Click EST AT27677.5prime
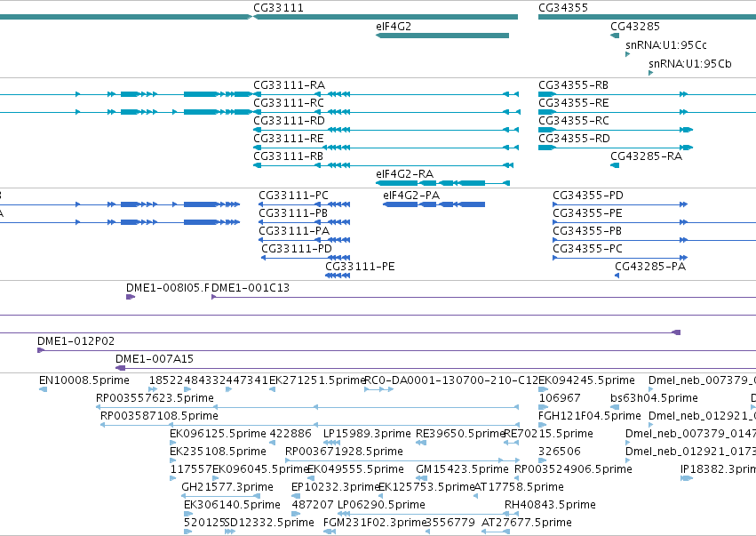Viewport: 756px width, 536px height. click(496, 532)
